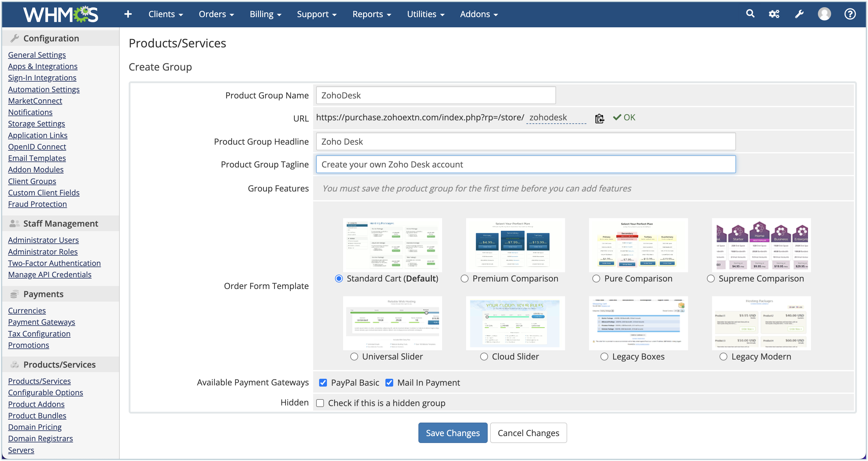Viewport: 868px width, 461px height.
Task: Click into the Product Group Headline field
Action: pyautogui.click(x=525, y=142)
